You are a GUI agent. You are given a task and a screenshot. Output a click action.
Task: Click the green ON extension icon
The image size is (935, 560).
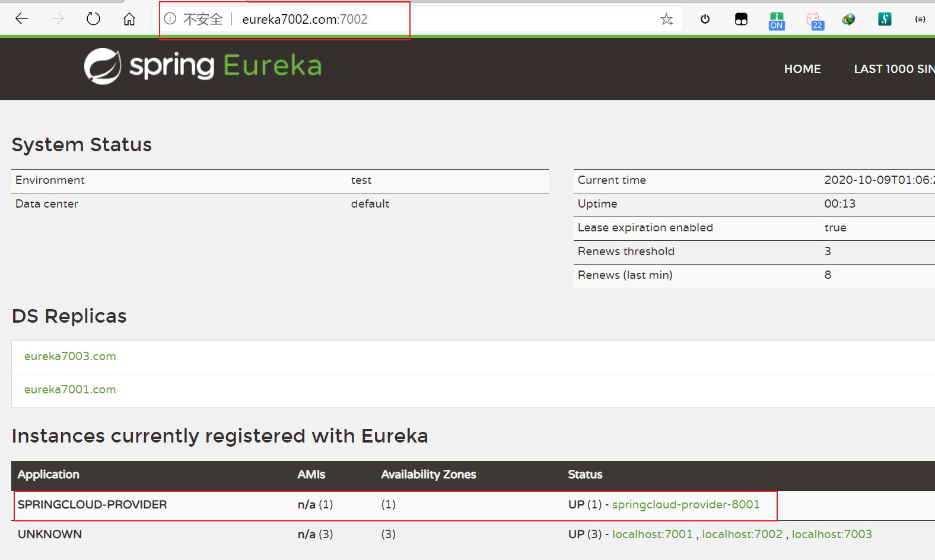point(777,21)
